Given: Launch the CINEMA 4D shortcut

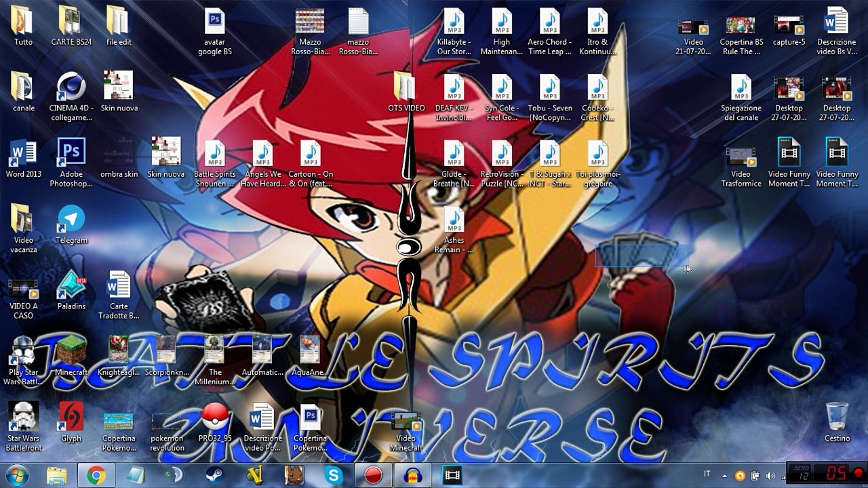Looking at the screenshot, I should point(71,87).
